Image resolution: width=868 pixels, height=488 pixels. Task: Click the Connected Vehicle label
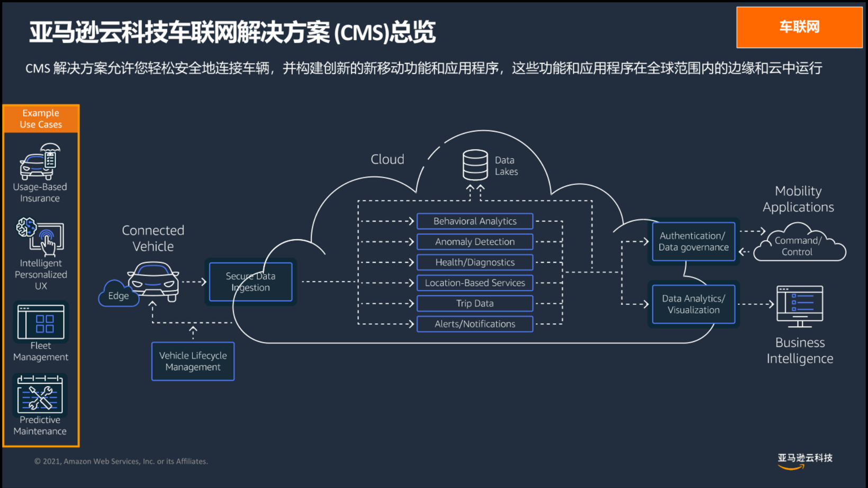tap(153, 238)
